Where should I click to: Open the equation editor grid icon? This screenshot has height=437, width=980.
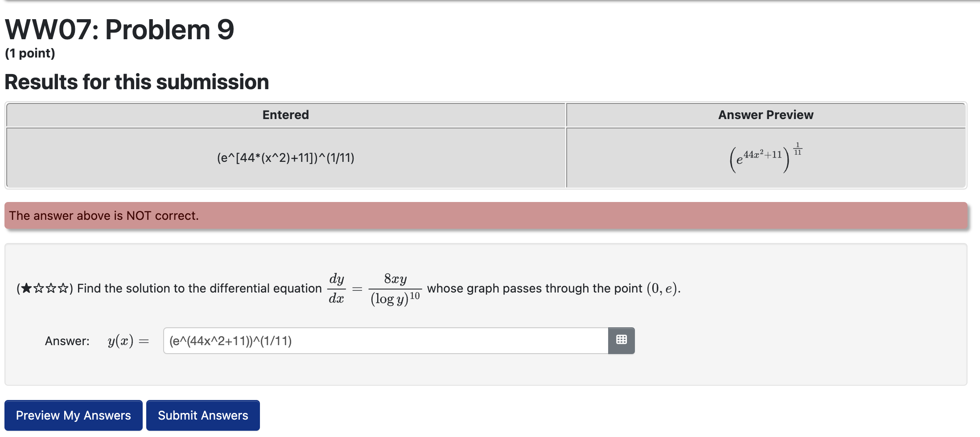[x=622, y=340]
